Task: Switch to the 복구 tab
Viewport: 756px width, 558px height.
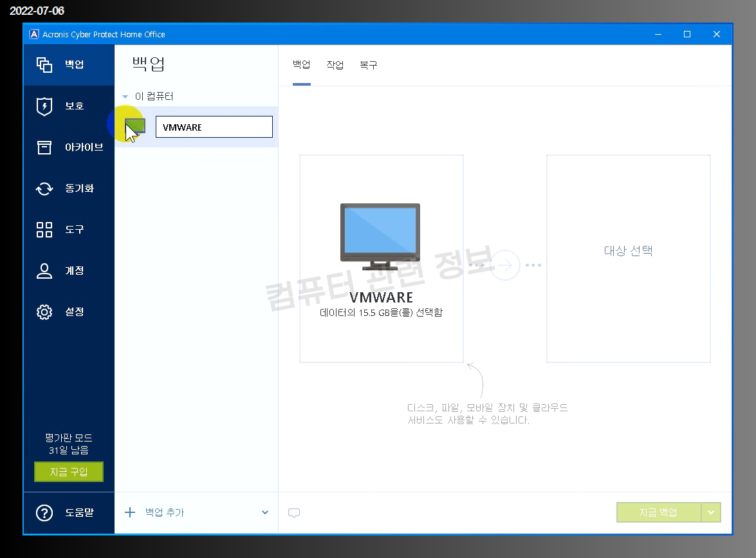Action: (x=369, y=64)
